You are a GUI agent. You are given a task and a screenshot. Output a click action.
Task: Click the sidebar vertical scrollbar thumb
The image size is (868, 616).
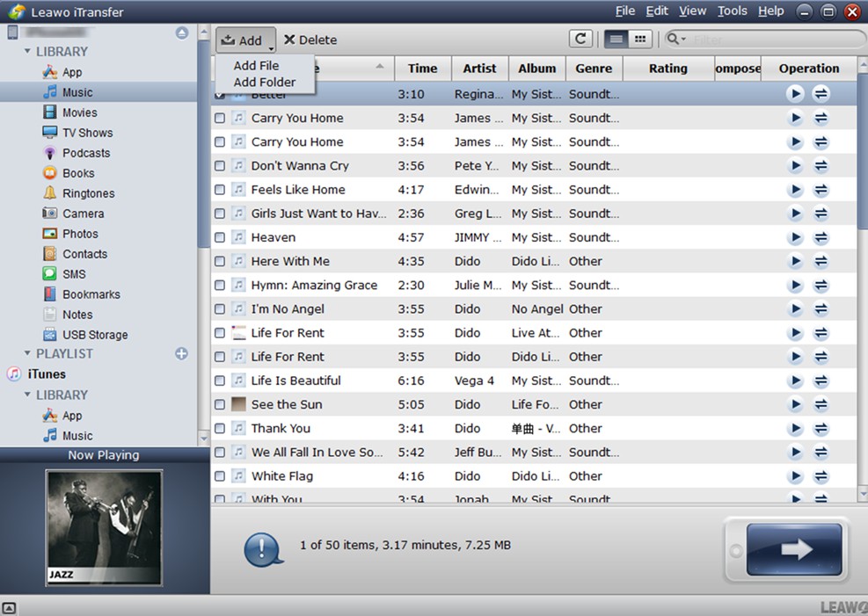[204, 144]
